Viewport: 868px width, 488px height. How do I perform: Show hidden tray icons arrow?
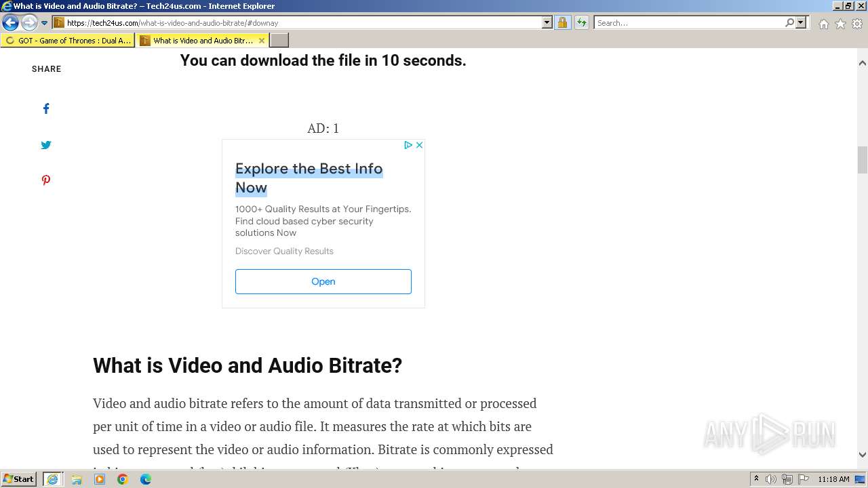(x=757, y=479)
